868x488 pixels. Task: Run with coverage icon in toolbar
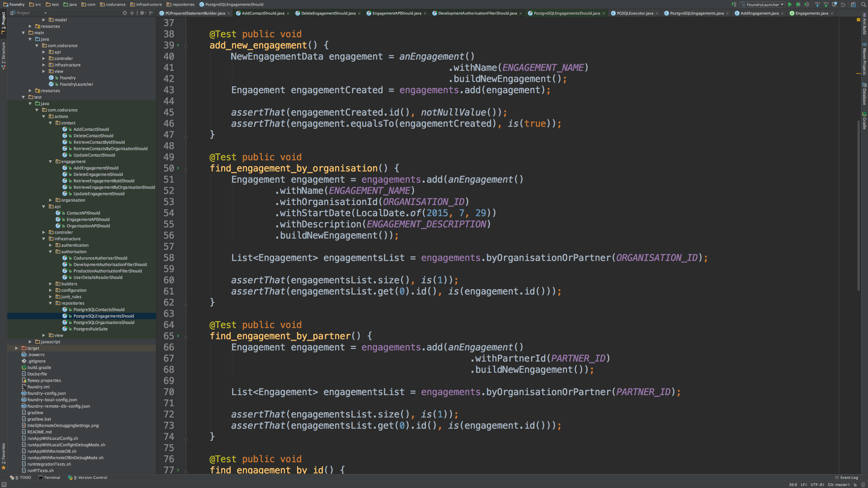click(x=807, y=4)
